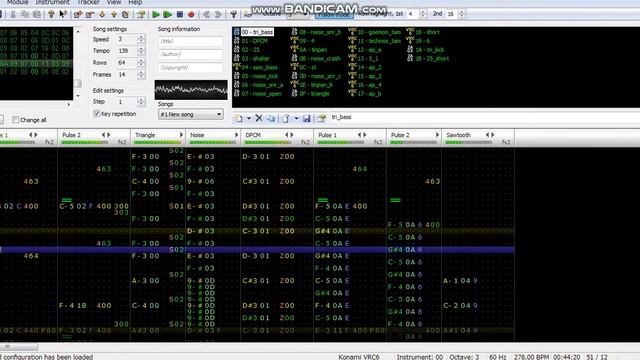Viewport: 640px width, 360px height.
Task: Open new instrument type dropdown arrow
Action: click(249, 119)
